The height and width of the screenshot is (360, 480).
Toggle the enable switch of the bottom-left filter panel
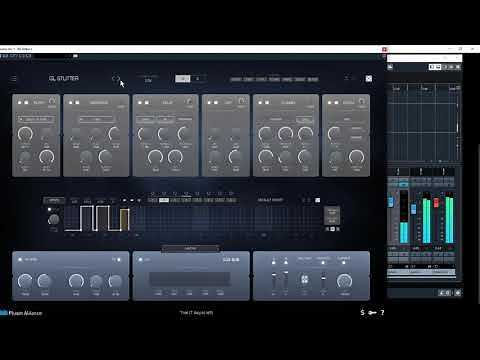coord(20,259)
